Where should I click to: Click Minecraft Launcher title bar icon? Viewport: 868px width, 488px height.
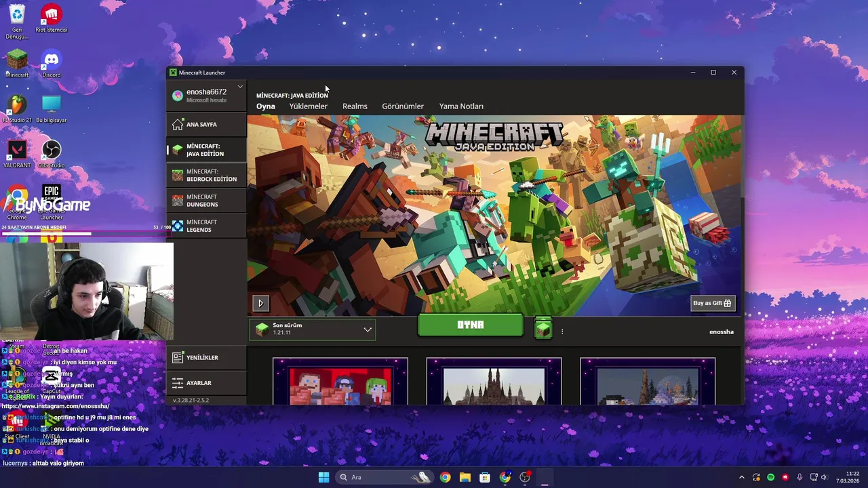[173, 73]
